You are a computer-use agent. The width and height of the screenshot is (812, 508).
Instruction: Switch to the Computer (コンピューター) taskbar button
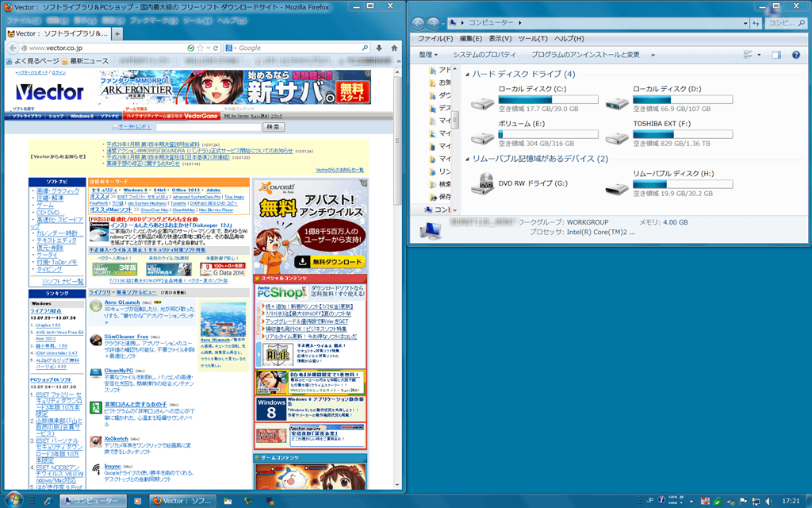94,501
